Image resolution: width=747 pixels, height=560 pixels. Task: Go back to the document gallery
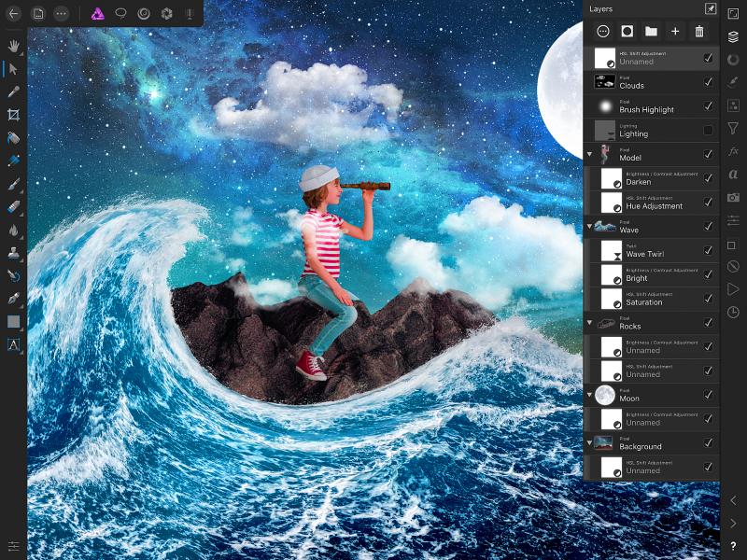pos(13,13)
